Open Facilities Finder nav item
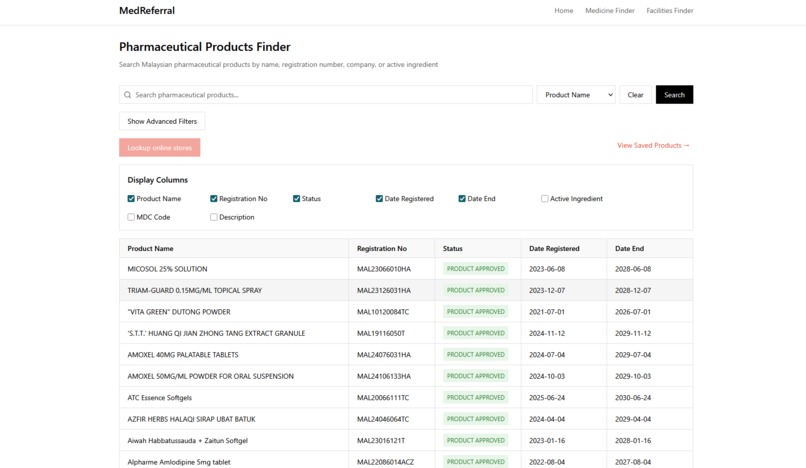Viewport: 806px width, 468px height. tap(670, 10)
